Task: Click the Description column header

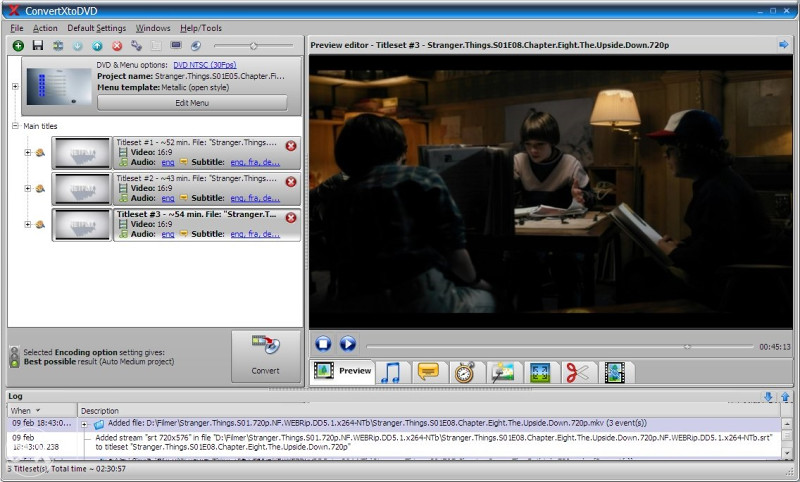Action: (x=429, y=411)
